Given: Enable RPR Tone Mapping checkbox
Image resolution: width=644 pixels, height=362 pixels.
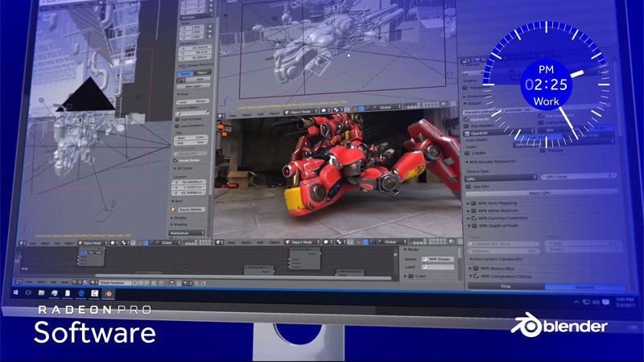Looking at the screenshot, I should (x=473, y=204).
